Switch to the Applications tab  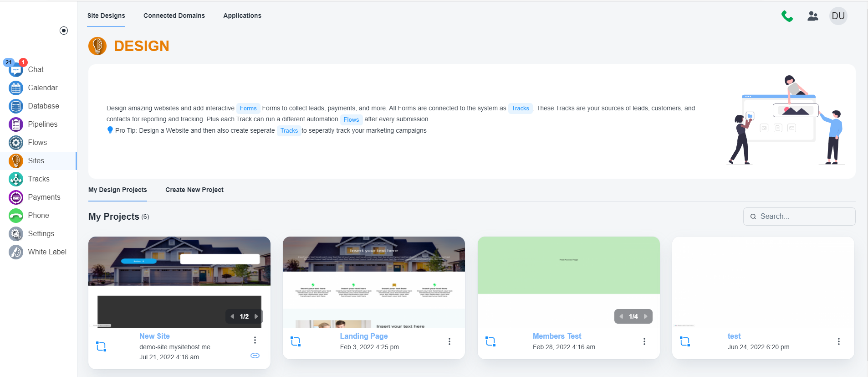pos(242,15)
